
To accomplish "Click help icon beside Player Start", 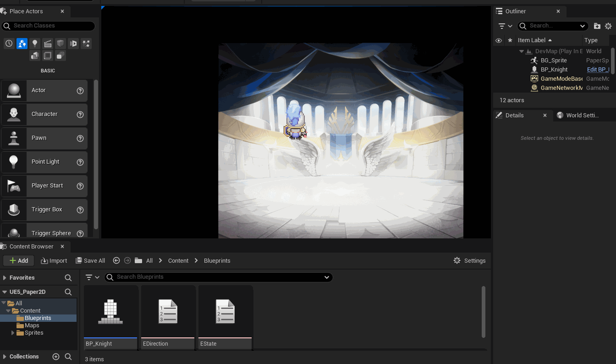I will (80, 186).
